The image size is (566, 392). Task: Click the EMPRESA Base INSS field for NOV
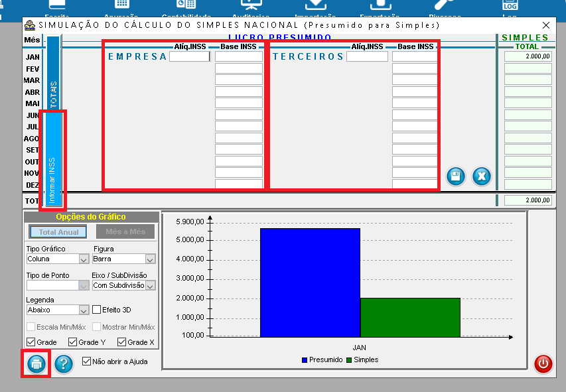click(x=239, y=172)
